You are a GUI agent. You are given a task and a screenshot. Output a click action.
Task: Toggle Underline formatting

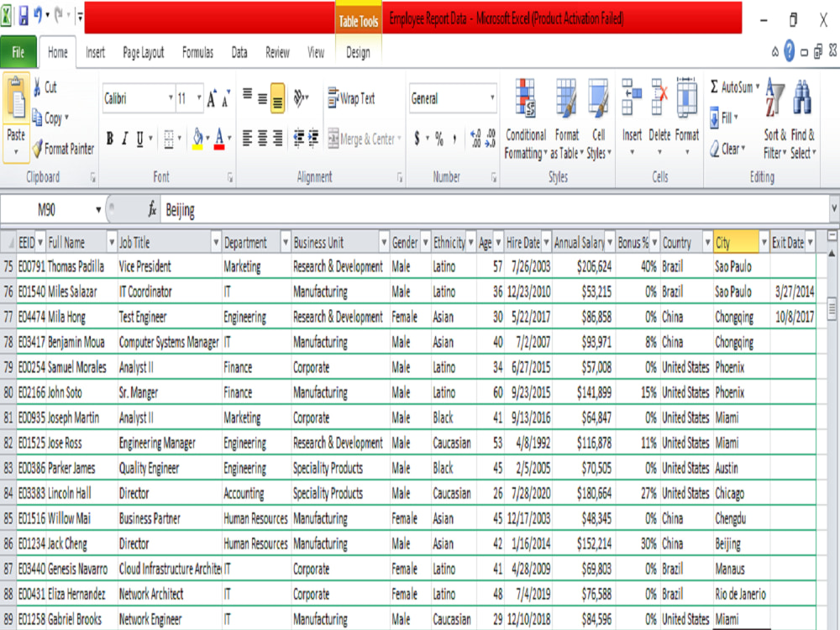tap(139, 139)
